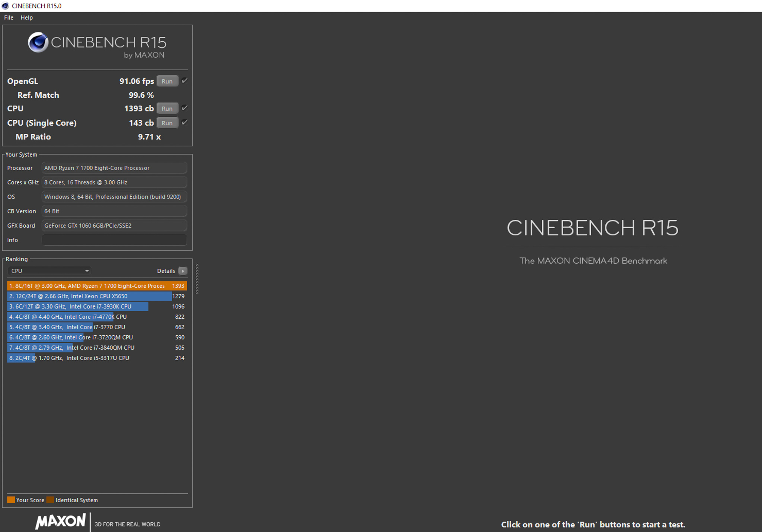Select ranking row Intel Core i7-4770K
The image size is (762, 532).
[x=97, y=317]
